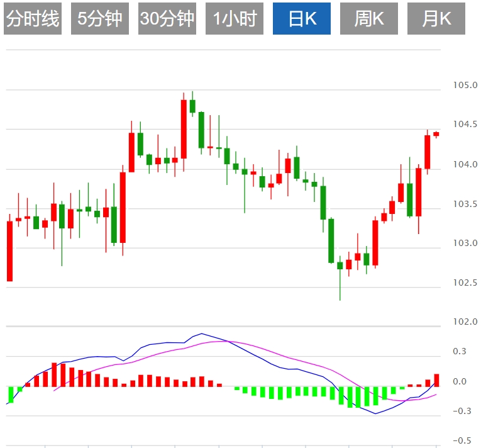Click the first tall red candlestick at the left edge

click(10, 251)
